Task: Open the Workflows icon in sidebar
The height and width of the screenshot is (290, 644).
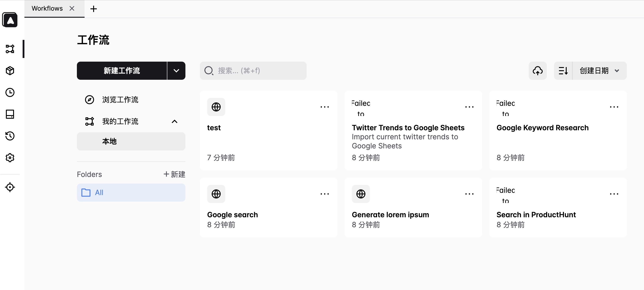Action: [x=10, y=49]
